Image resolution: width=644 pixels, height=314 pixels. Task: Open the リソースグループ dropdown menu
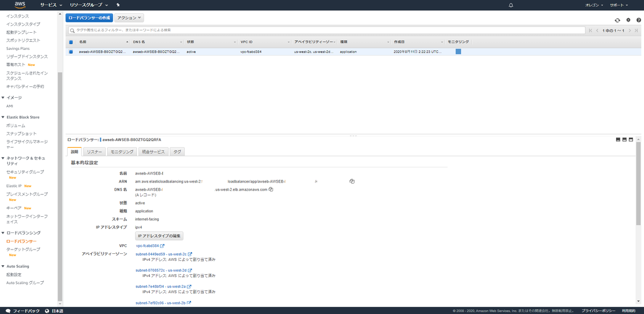(88, 5)
